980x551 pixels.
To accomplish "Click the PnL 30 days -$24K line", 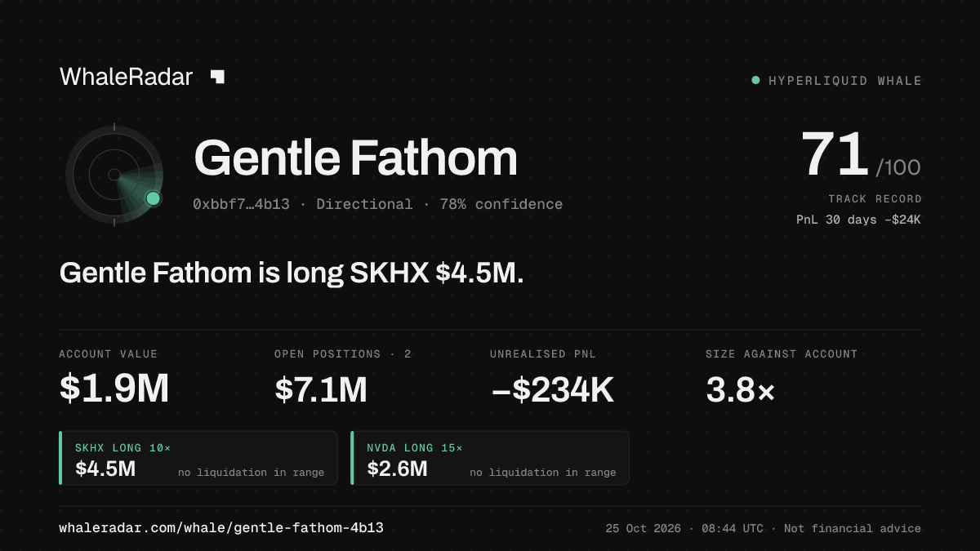I will point(859,219).
